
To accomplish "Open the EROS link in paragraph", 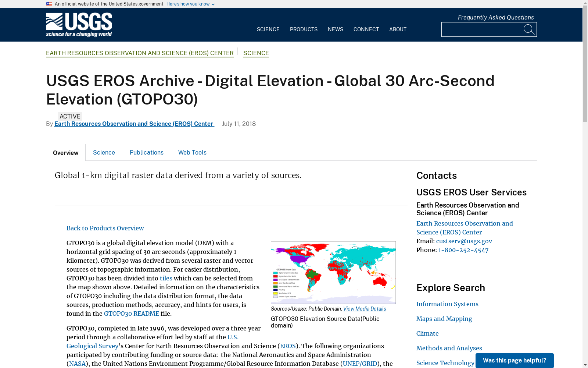I will [288, 346].
